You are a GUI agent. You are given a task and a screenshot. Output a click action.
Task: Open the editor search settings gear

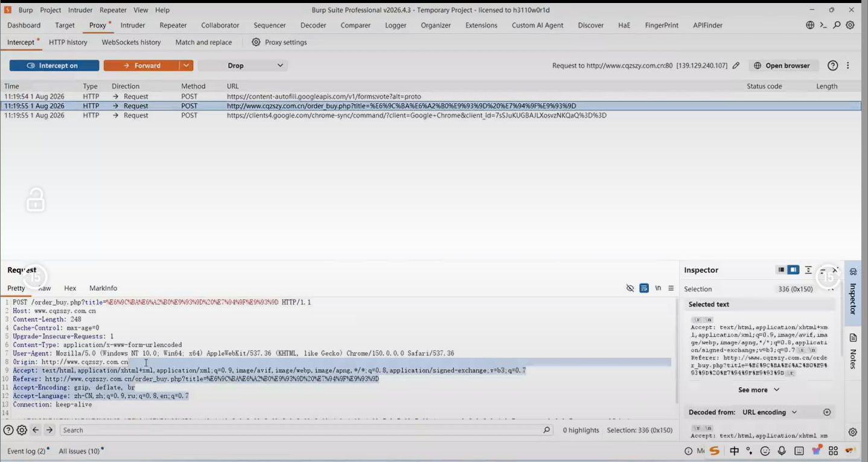(22, 430)
